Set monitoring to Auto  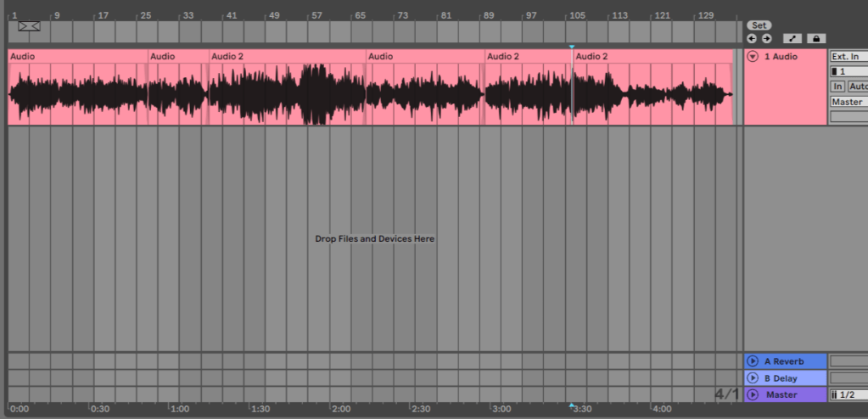(x=858, y=87)
